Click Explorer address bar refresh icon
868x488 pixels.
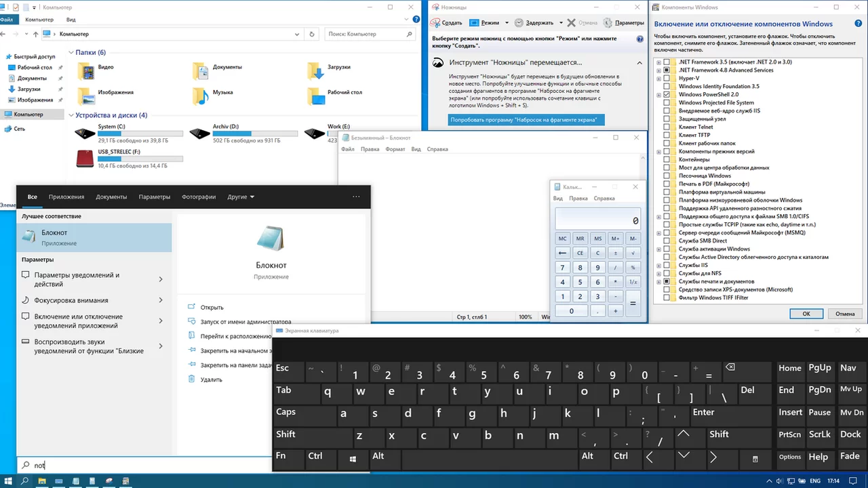point(311,34)
